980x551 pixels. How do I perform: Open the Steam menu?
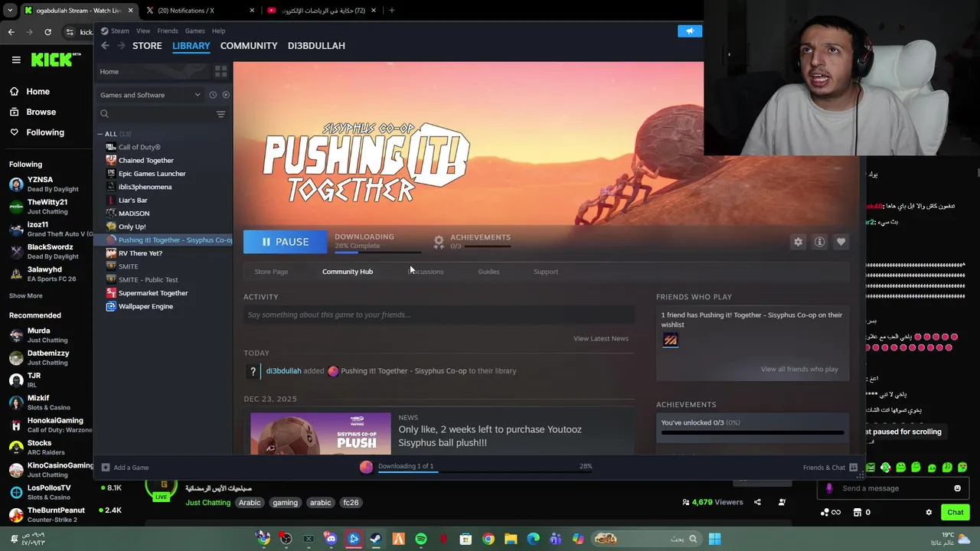(119, 31)
